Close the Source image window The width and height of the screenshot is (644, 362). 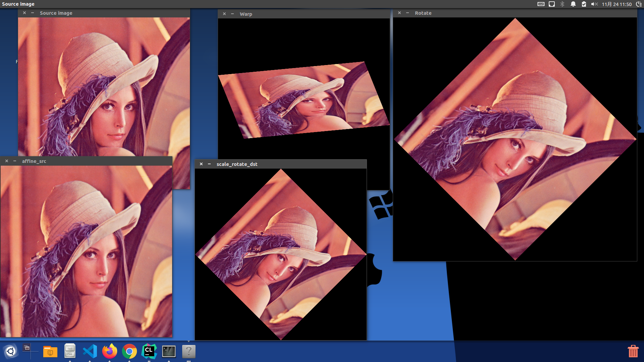[x=24, y=13]
